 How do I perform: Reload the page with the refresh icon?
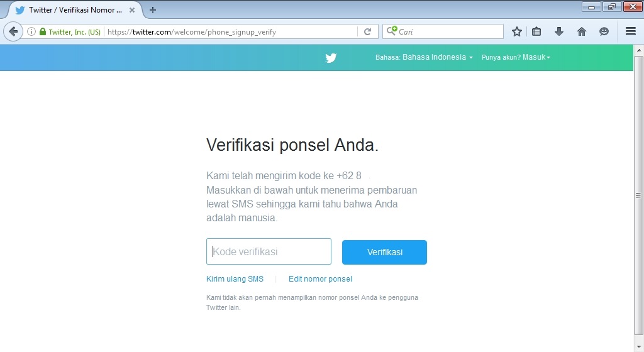point(367,31)
